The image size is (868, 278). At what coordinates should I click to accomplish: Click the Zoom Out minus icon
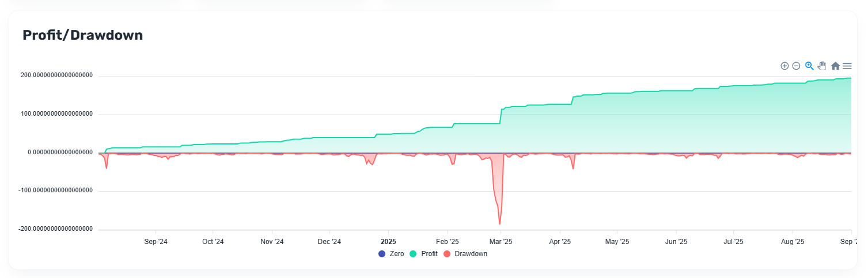pyautogui.click(x=796, y=66)
